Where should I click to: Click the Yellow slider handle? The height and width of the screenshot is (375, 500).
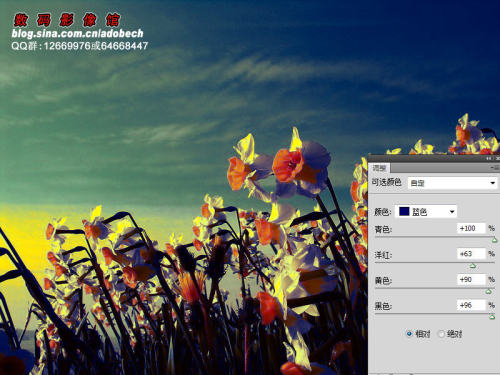pos(489,291)
